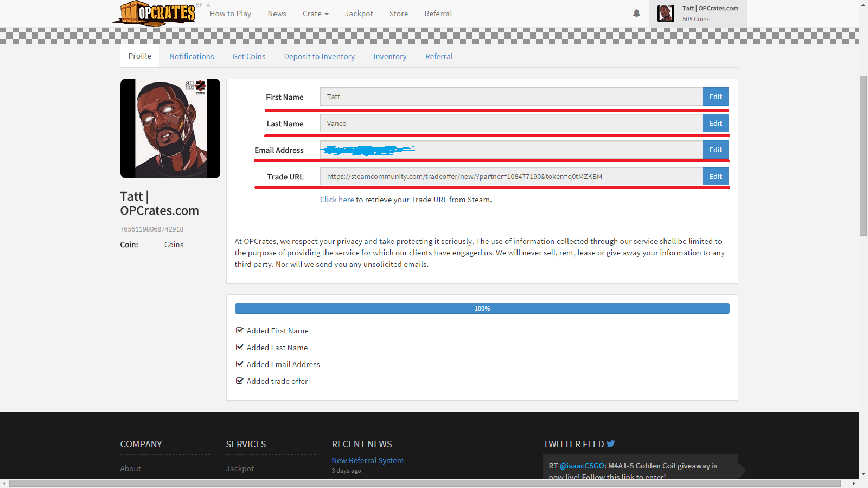Click the scroll up arrow
Viewport: 868px width, 488px height.
click(863, 4)
